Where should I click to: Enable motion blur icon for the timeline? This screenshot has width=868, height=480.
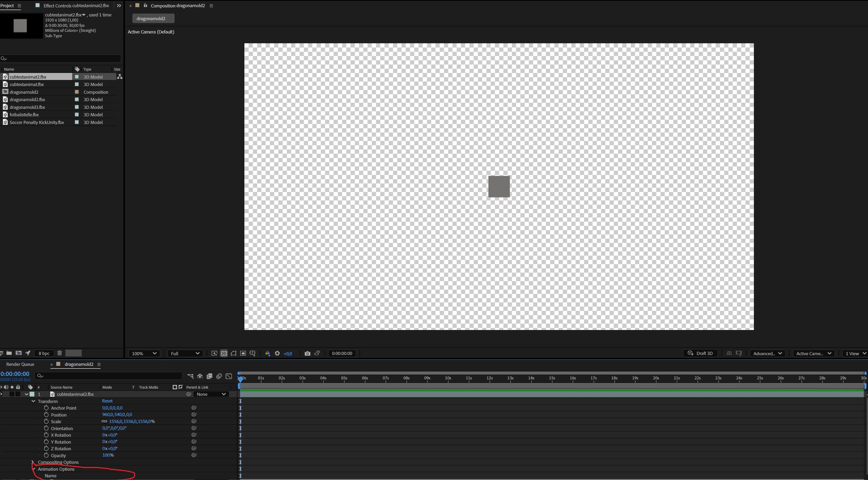pyautogui.click(x=219, y=376)
